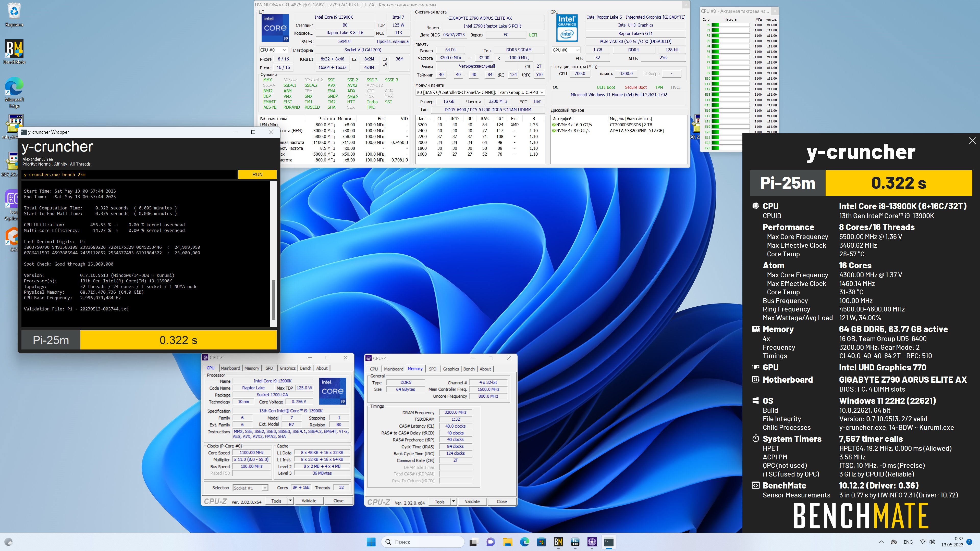Click the taskbar search box Поиск

(423, 542)
